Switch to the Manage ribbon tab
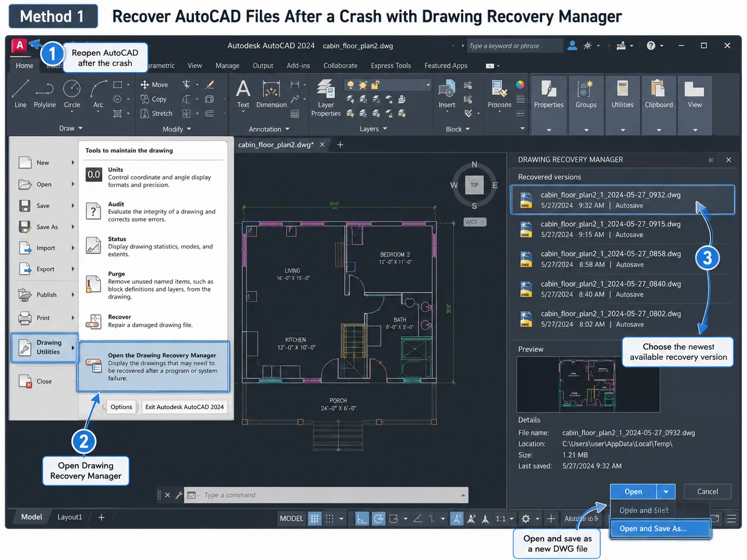 pos(228,65)
